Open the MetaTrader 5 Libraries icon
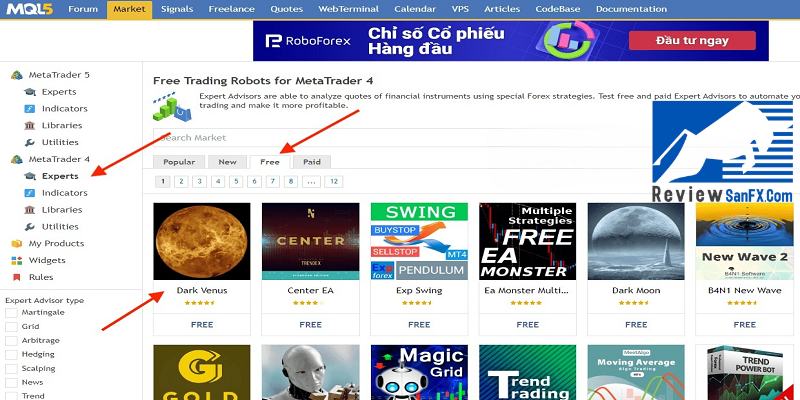The image size is (800, 400). (30, 126)
